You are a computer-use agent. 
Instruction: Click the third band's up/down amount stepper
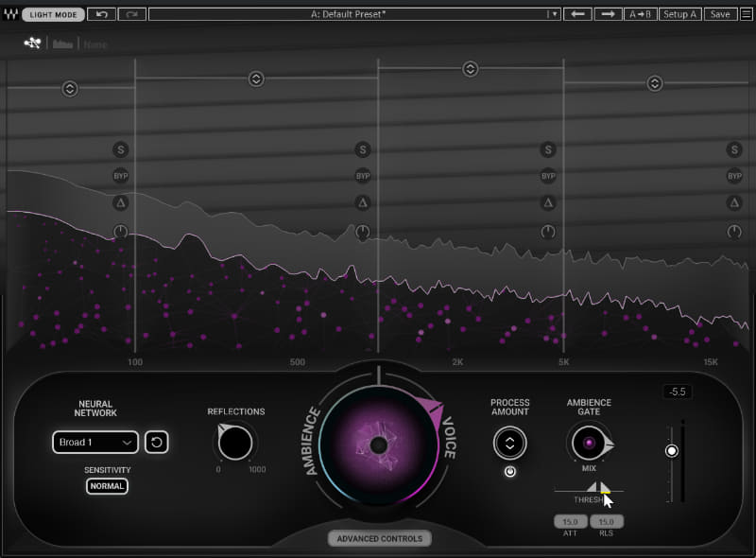point(470,69)
